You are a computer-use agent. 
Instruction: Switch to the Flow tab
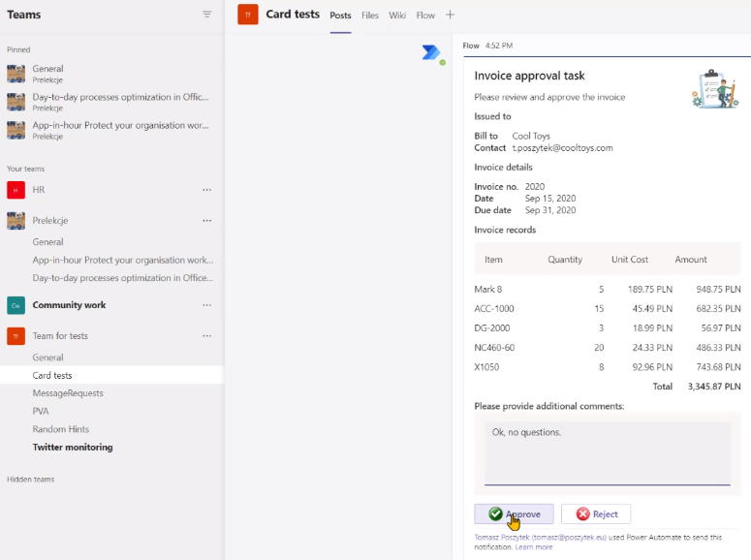coord(425,16)
